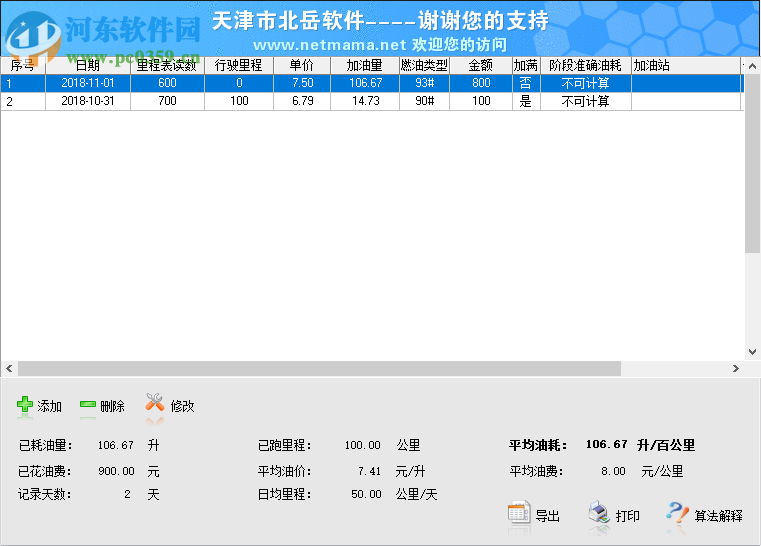The width and height of the screenshot is (761, 546).
Task: Click the 修改 button label
Action: point(182,406)
